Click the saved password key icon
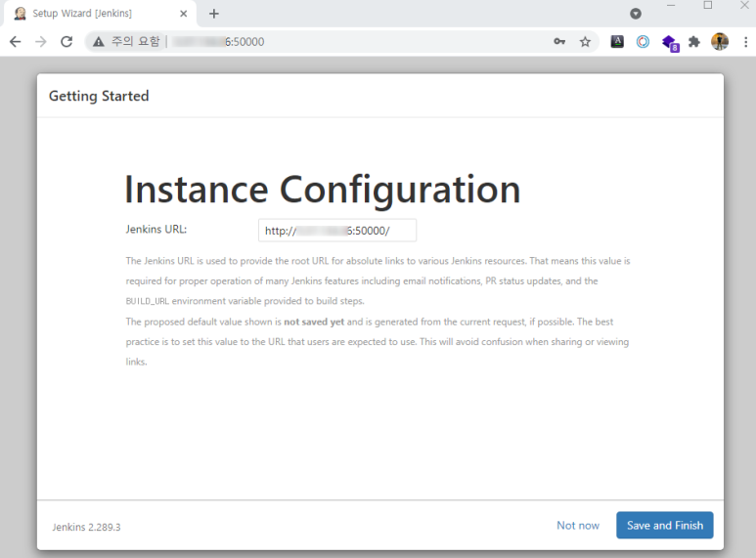Image resolution: width=756 pixels, height=558 pixels. tap(559, 42)
